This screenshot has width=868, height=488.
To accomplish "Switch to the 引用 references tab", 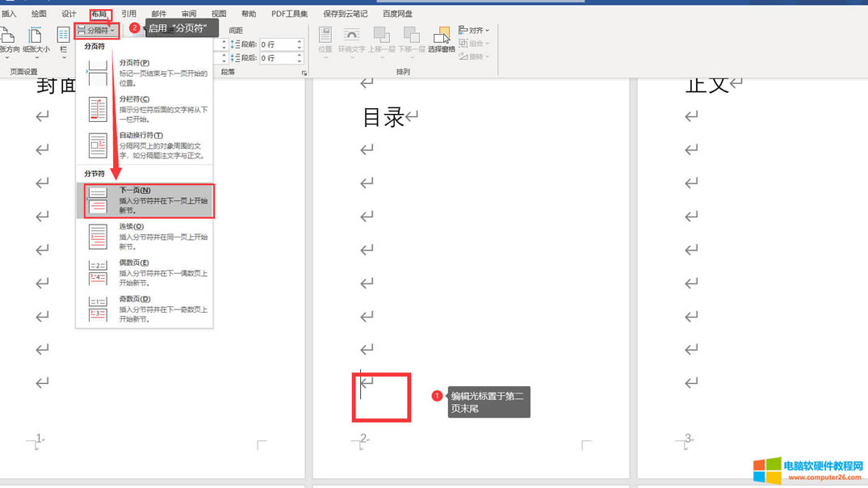I will pyautogui.click(x=128, y=14).
